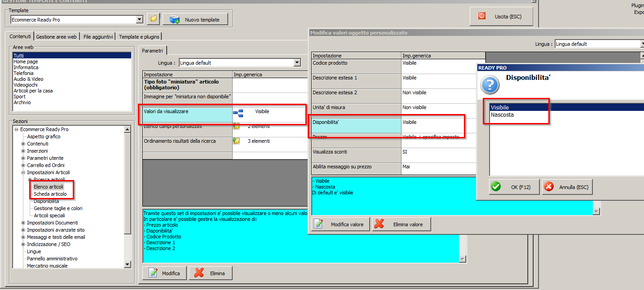Select Articoli per la casa in Aree web
Viewport: 644px width, 290px height.
[x=72, y=91]
